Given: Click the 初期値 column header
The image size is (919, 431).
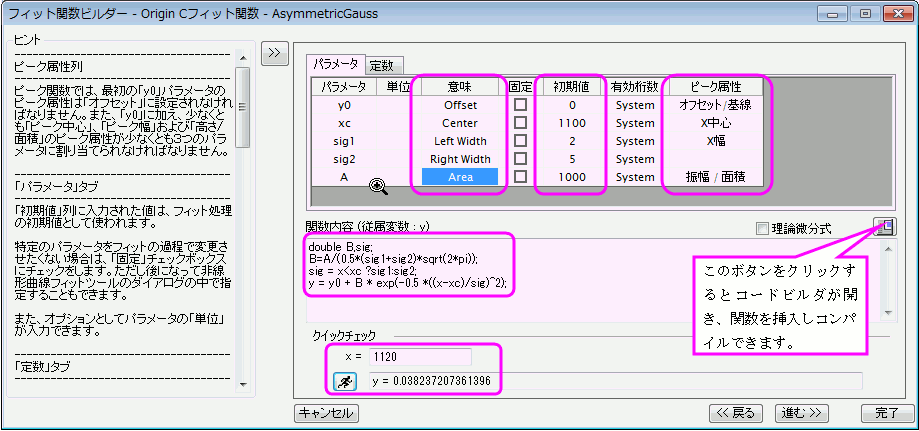Looking at the screenshot, I should (571, 87).
